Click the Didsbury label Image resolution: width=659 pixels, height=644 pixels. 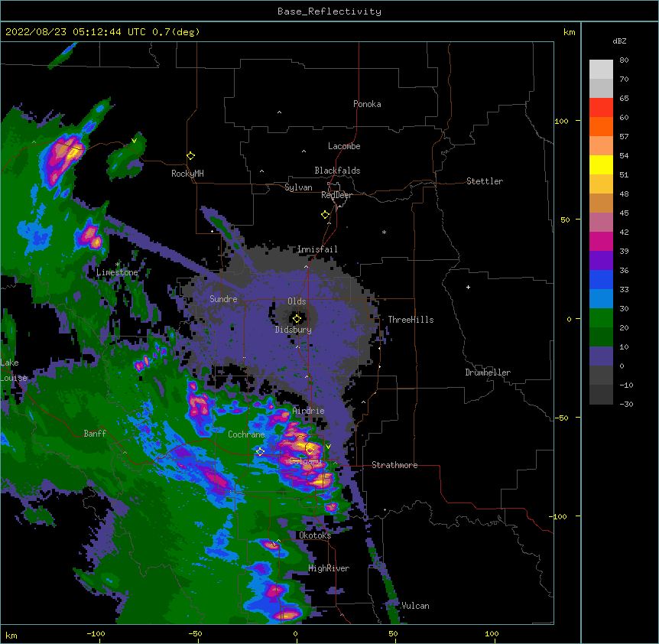(x=294, y=330)
